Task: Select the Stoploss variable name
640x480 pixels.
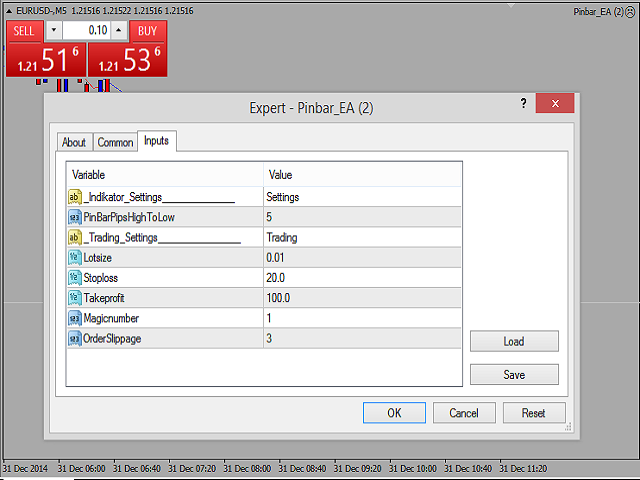Action: click(100, 278)
